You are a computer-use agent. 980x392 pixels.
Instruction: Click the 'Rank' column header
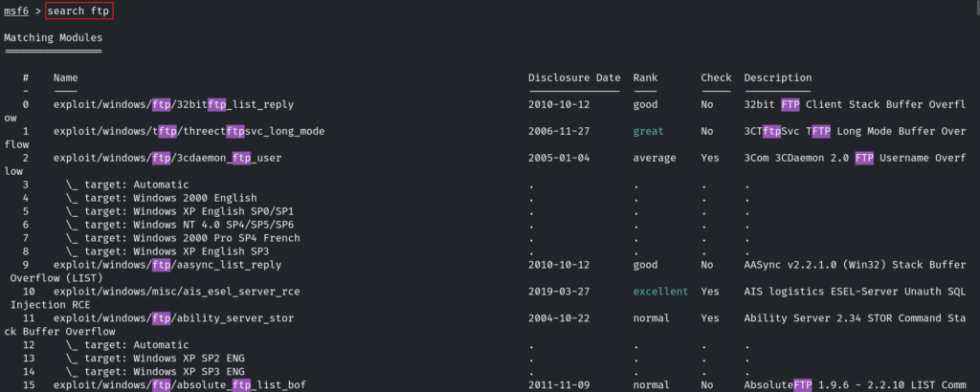pyautogui.click(x=645, y=78)
